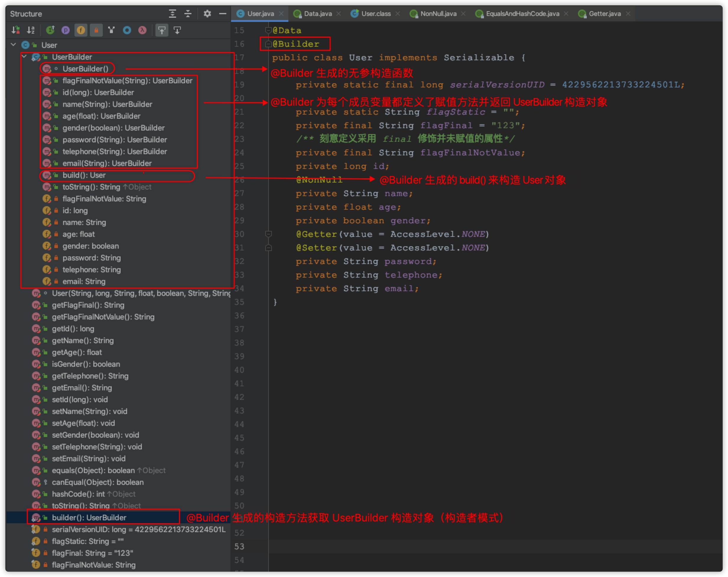
Task: Click method icon beside hashCode(): int
Action: (36, 494)
